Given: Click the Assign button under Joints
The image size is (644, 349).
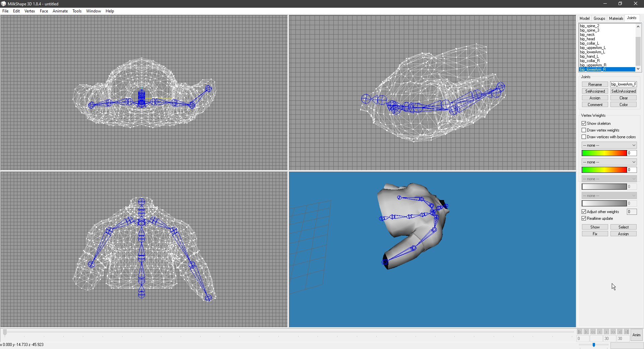Looking at the screenshot, I should 595,98.
